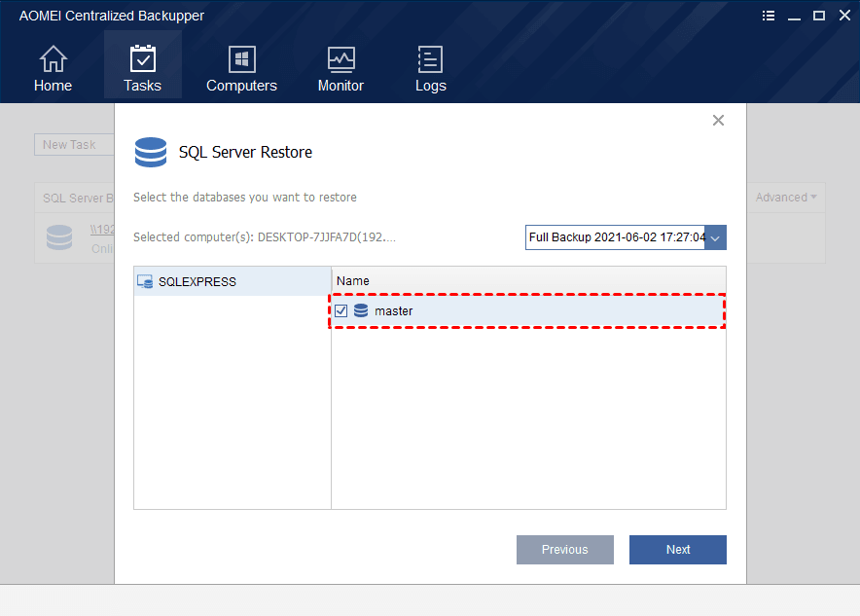Viewport: 860px width, 616px height.
Task: Go to the Monitor tab
Action: (x=340, y=68)
